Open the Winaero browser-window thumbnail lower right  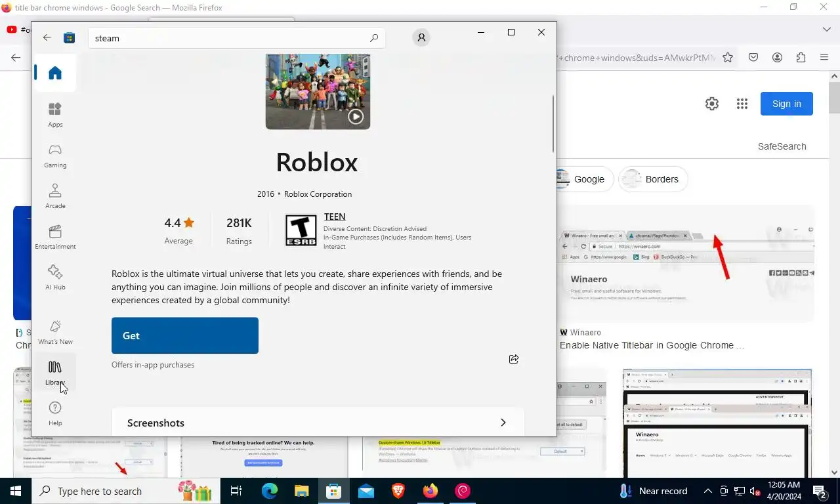pos(717,423)
